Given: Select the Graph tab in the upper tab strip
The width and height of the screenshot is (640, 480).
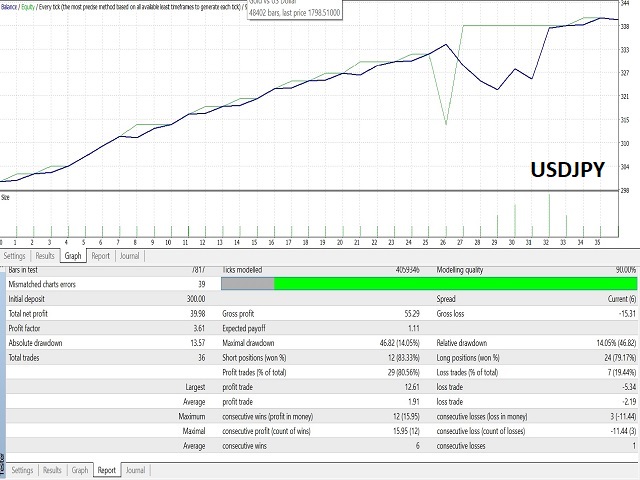Looking at the screenshot, I should coord(73,256).
